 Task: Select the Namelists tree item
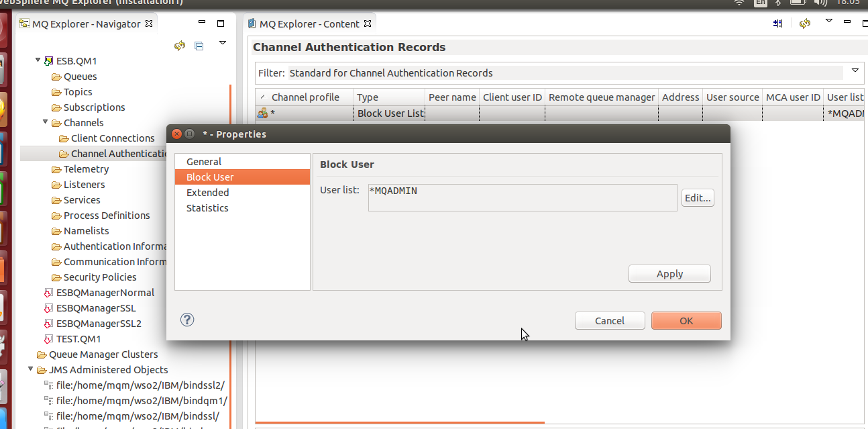coord(86,231)
